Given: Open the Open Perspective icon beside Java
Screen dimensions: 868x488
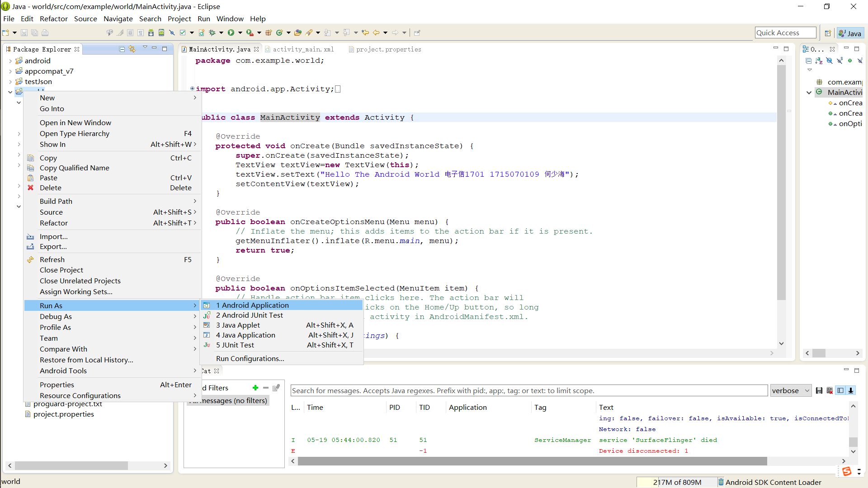Looking at the screenshot, I should tap(828, 33).
